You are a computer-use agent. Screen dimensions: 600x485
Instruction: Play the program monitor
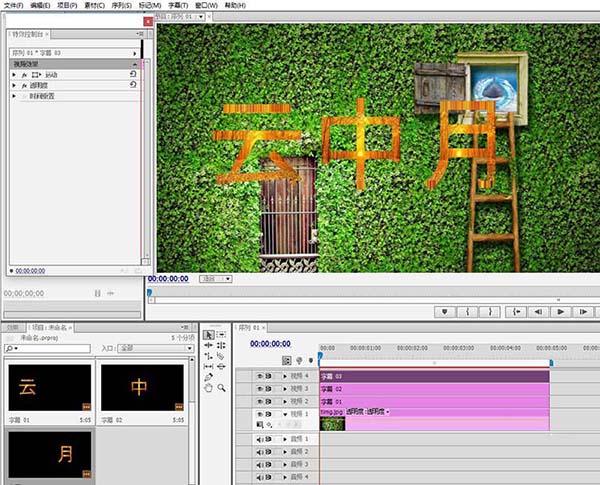(x=561, y=312)
